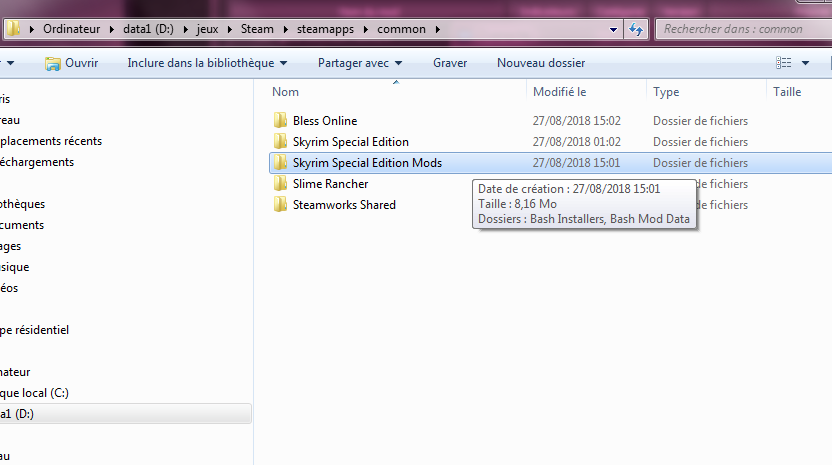Click the Rechercher dans : common search box
Screen dimensions: 832x465
[744, 29]
